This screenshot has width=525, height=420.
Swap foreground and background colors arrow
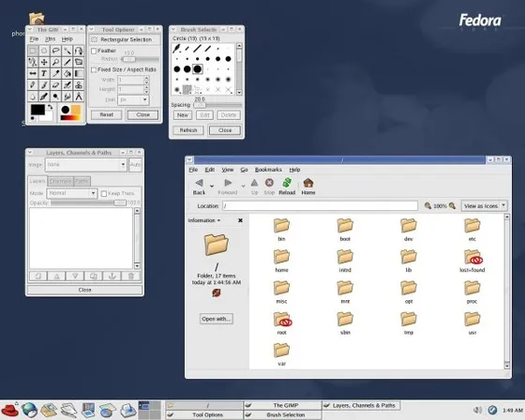pos(50,107)
